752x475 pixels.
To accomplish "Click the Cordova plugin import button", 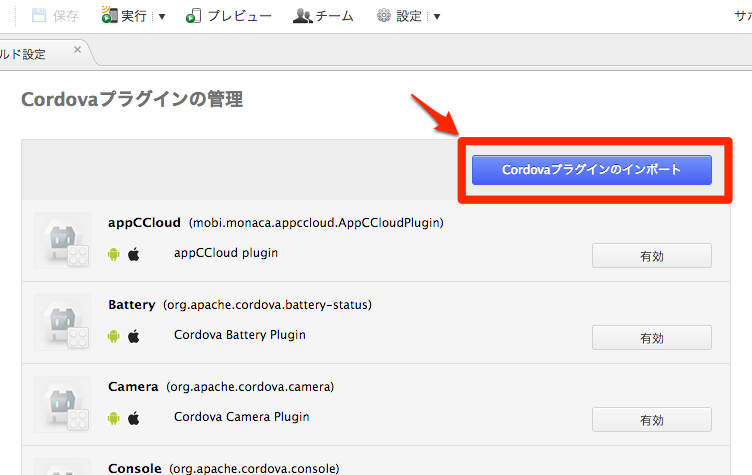I will click(591, 170).
